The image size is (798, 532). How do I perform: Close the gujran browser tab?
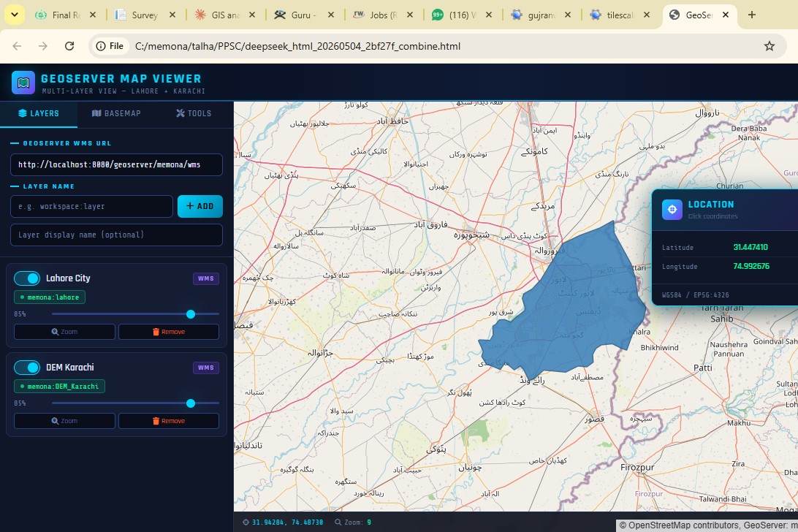[568, 15]
